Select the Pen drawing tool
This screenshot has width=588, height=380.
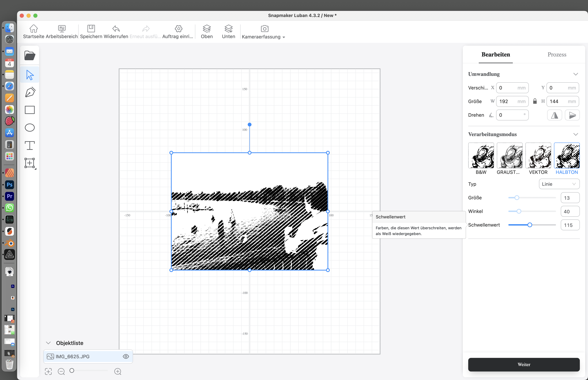(30, 92)
